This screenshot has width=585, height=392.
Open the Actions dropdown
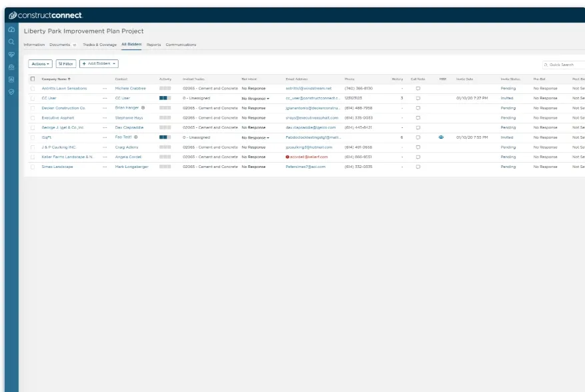(x=40, y=64)
